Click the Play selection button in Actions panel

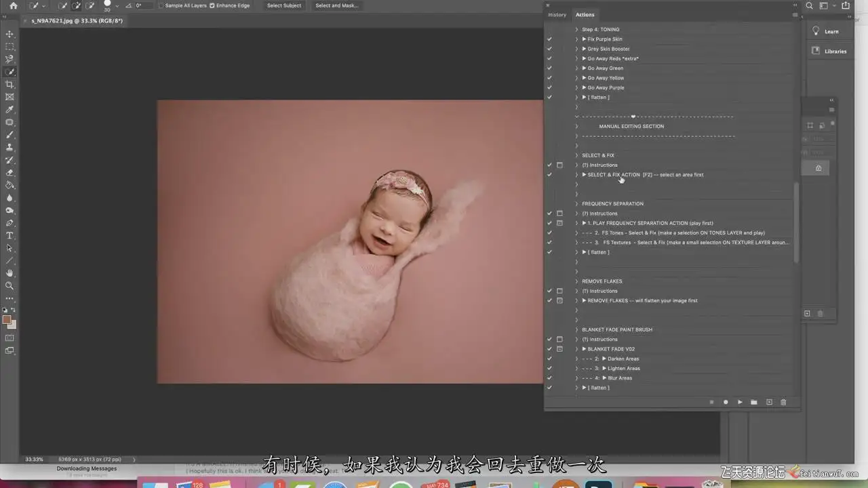click(x=740, y=402)
